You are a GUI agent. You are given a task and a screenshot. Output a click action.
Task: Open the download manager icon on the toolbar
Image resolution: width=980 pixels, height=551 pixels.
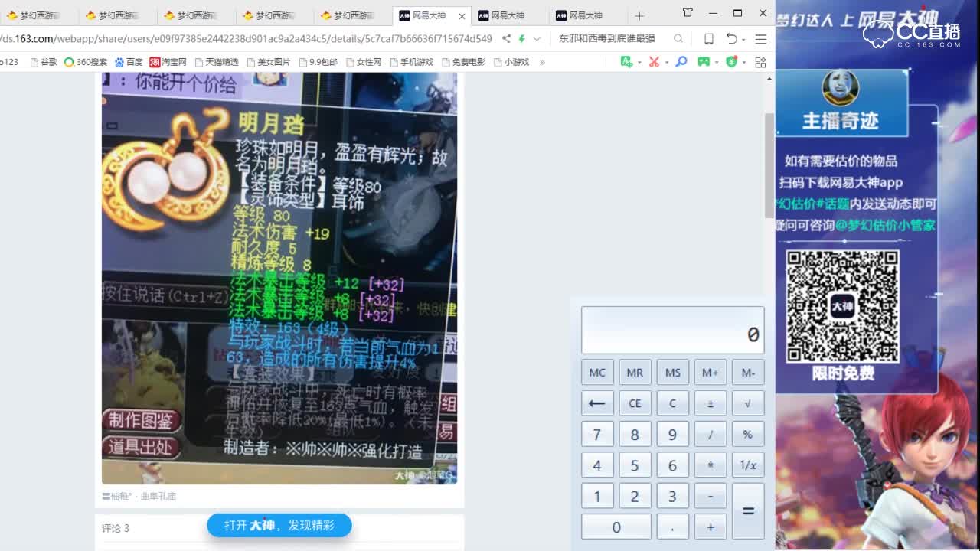pyautogui.click(x=704, y=62)
